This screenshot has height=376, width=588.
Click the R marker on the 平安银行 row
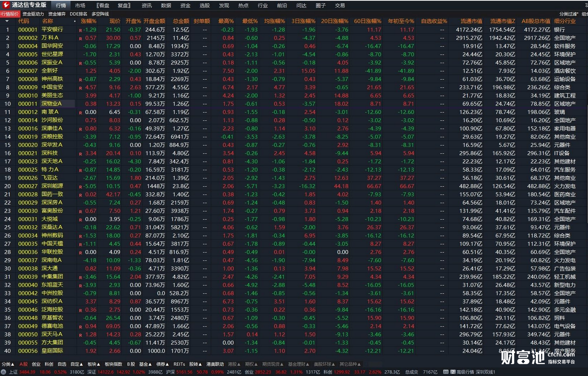tap(81, 30)
